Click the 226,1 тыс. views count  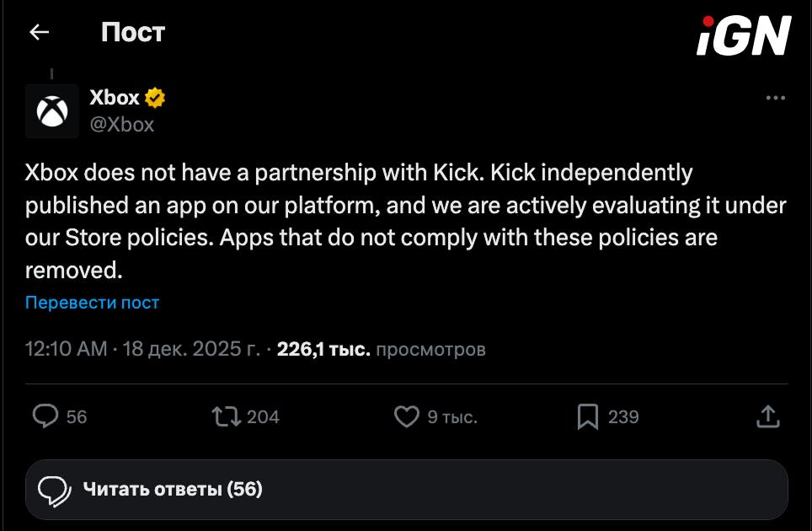(x=323, y=349)
